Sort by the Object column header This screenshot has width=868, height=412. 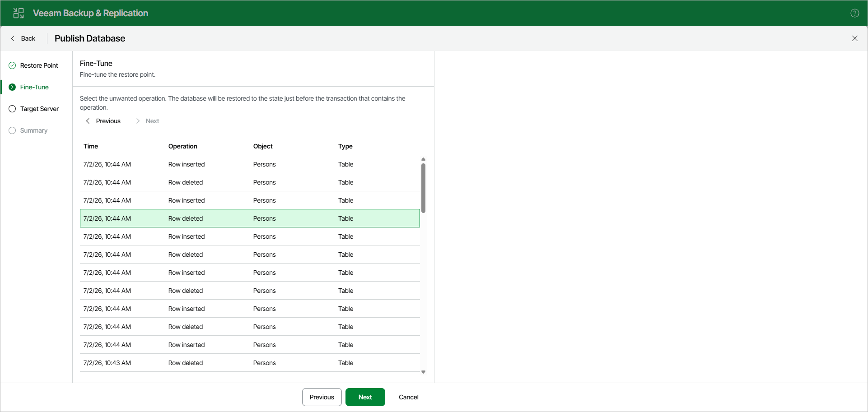click(263, 146)
